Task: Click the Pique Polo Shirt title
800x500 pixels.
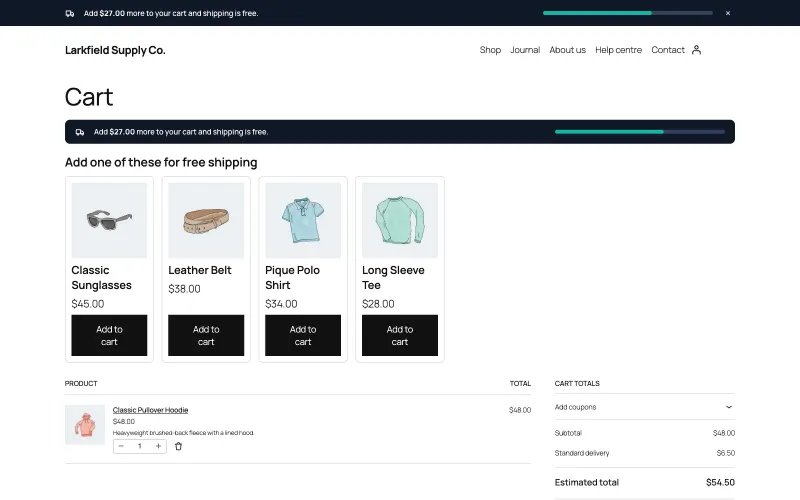Action: 292,278
